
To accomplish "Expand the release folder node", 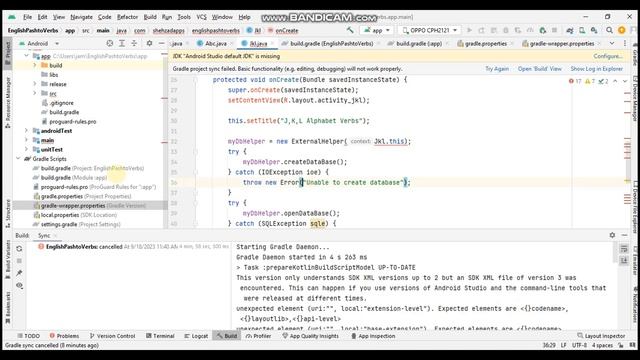I will click(x=35, y=84).
